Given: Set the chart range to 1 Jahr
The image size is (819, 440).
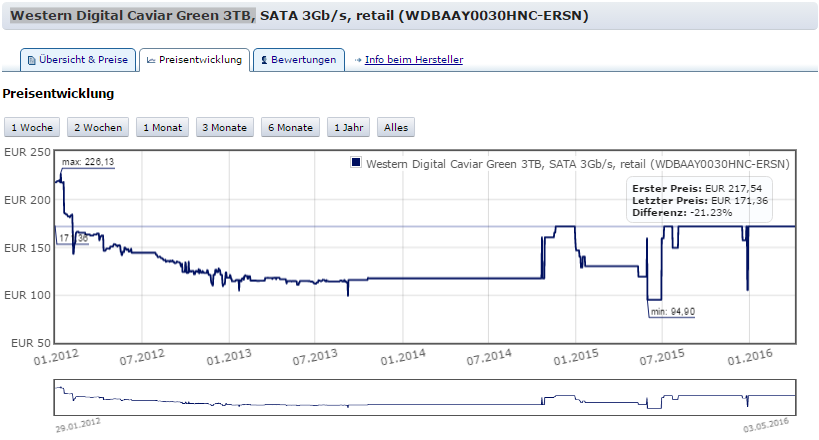Looking at the screenshot, I should 348,128.
